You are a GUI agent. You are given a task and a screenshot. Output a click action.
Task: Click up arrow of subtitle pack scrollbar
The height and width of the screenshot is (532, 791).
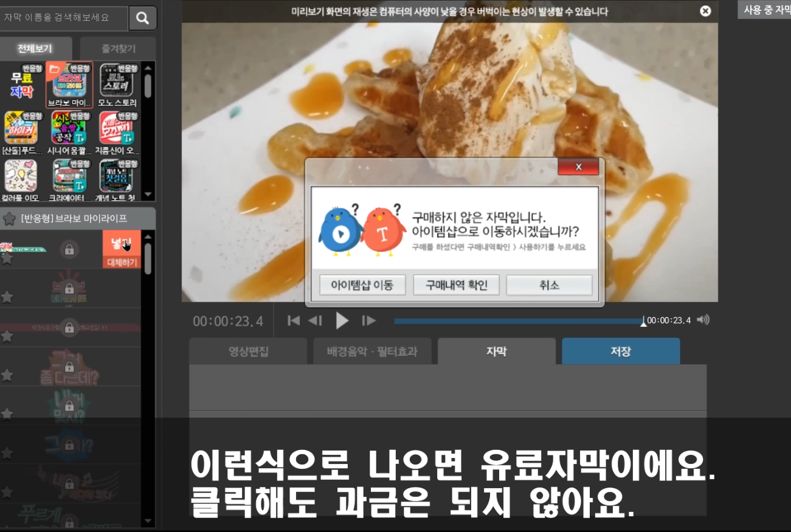coord(148,67)
